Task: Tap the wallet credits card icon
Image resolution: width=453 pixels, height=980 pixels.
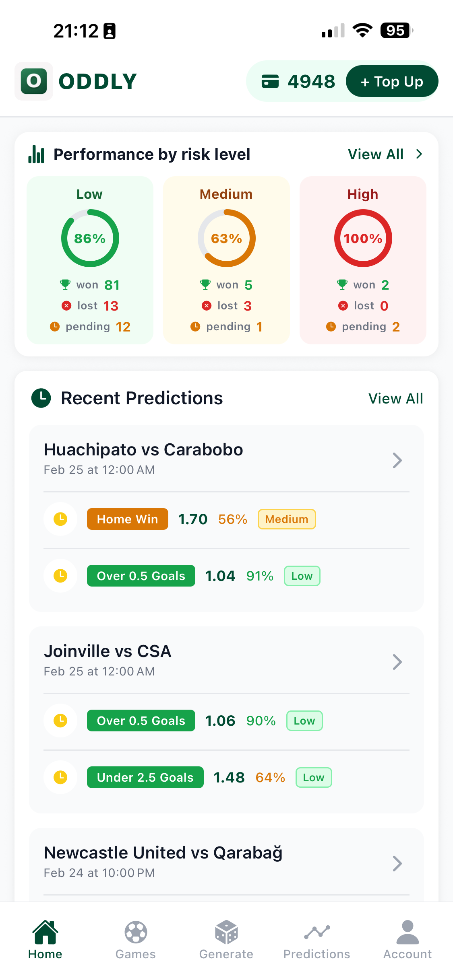Action: [270, 81]
